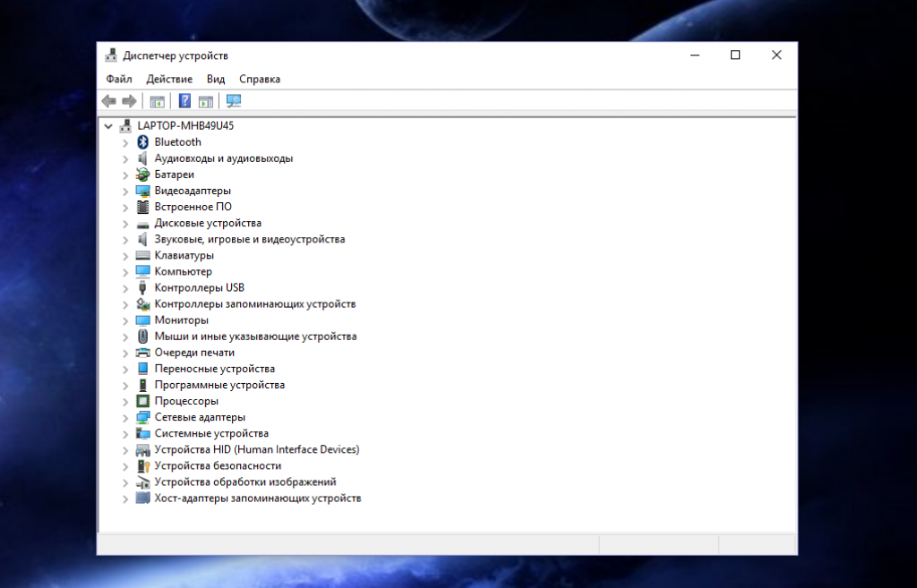Click the Батареи battery icon
This screenshot has width=917, height=588.
tap(142, 175)
